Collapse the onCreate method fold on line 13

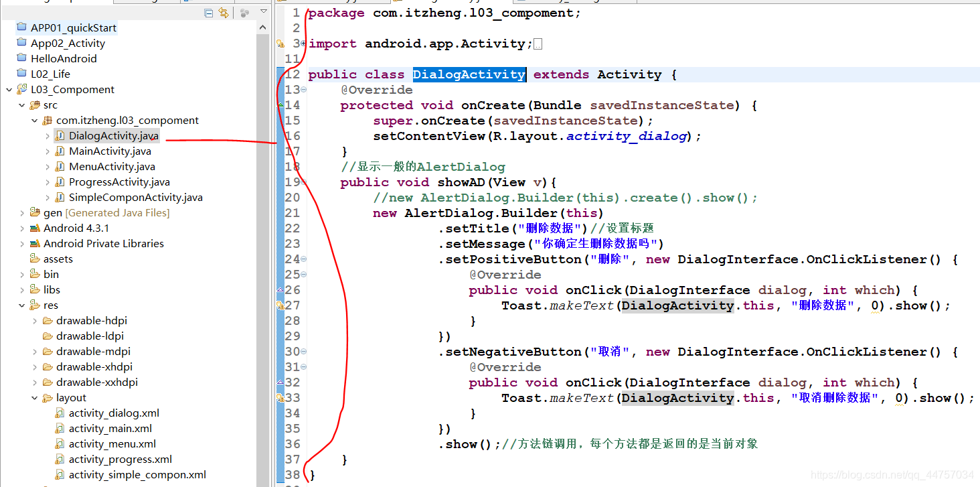[303, 90]
